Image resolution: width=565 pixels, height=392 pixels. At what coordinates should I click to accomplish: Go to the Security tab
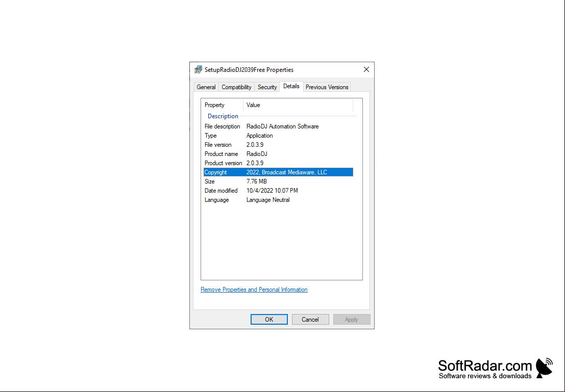(267, 87)
